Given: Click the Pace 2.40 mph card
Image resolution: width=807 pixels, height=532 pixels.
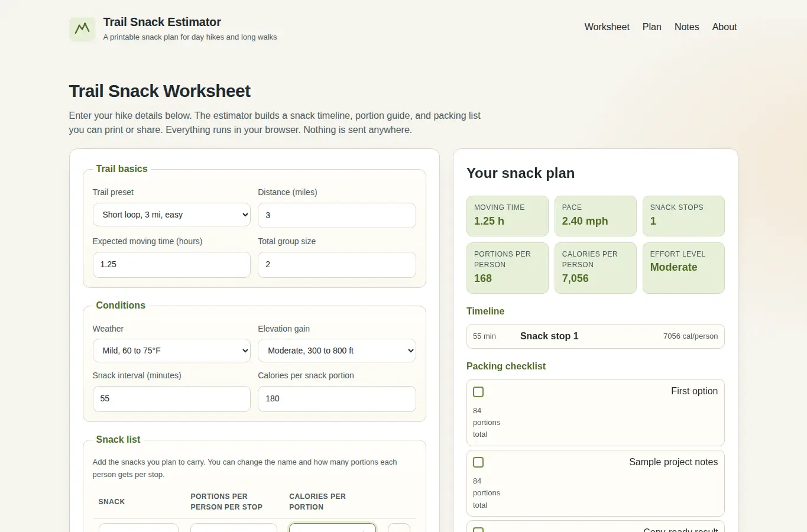Looking at the screenshot, I should [595, 216].
